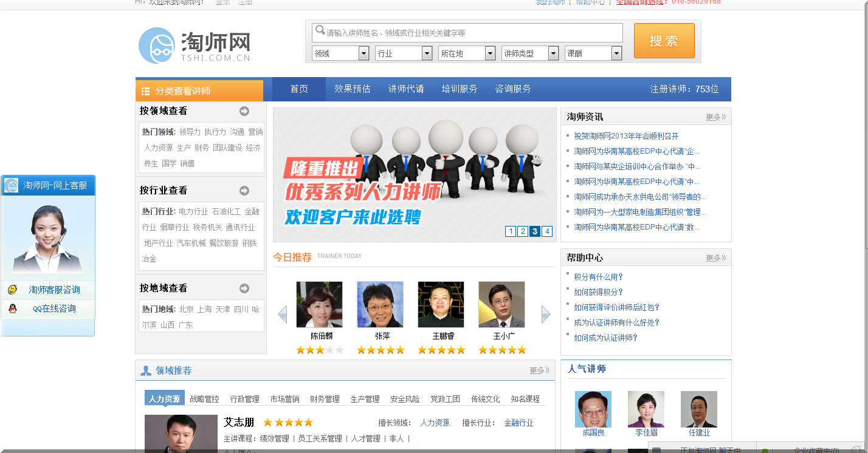Click 金融行业 link for 艾志朋
The image size is (868, 453).
(519, 423)
